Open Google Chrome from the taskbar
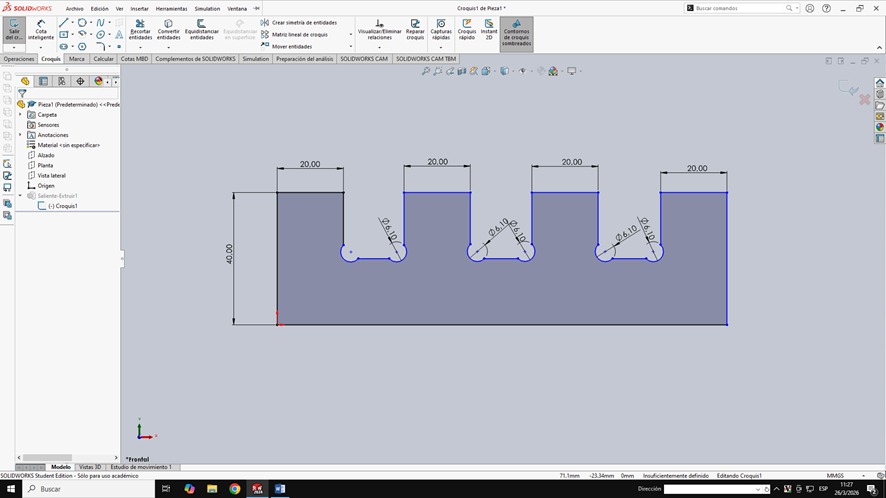The image size is (886, 498). (234, 489)
